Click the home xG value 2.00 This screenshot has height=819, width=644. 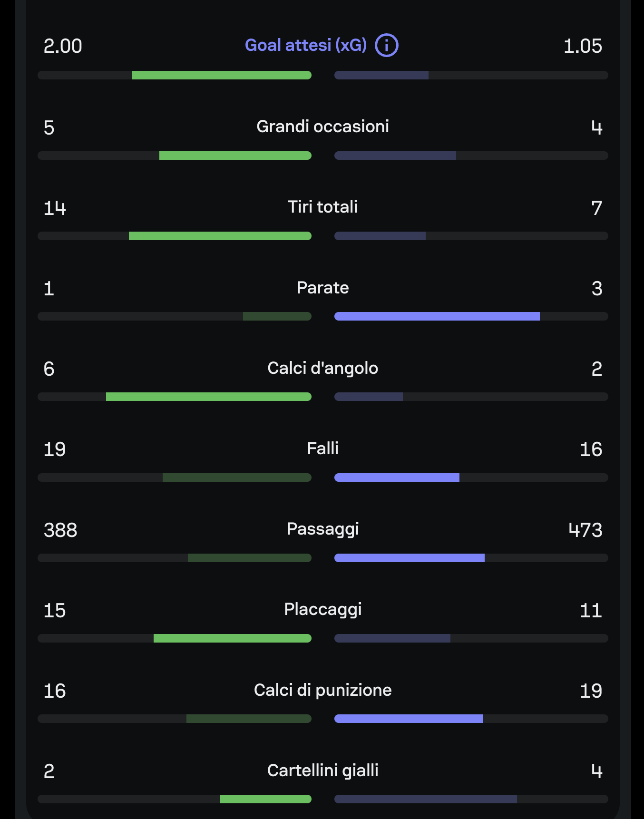63,47
